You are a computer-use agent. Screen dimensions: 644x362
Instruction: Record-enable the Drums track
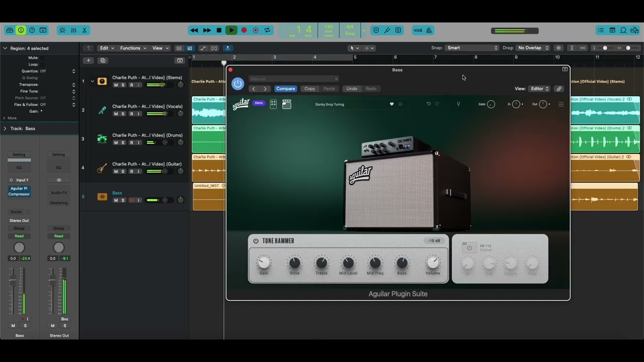tap(132, 143)
